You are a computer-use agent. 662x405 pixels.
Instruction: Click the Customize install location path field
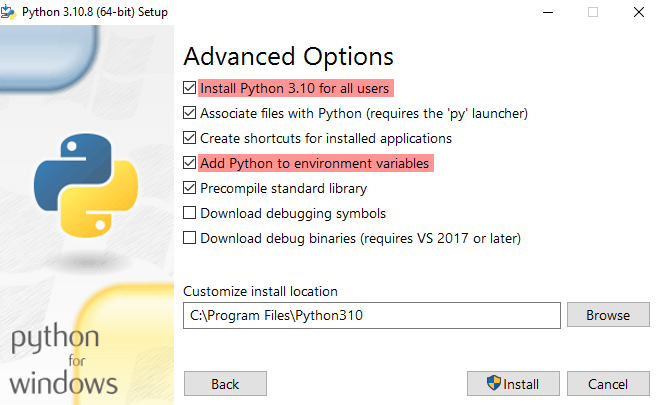point(371,315)
